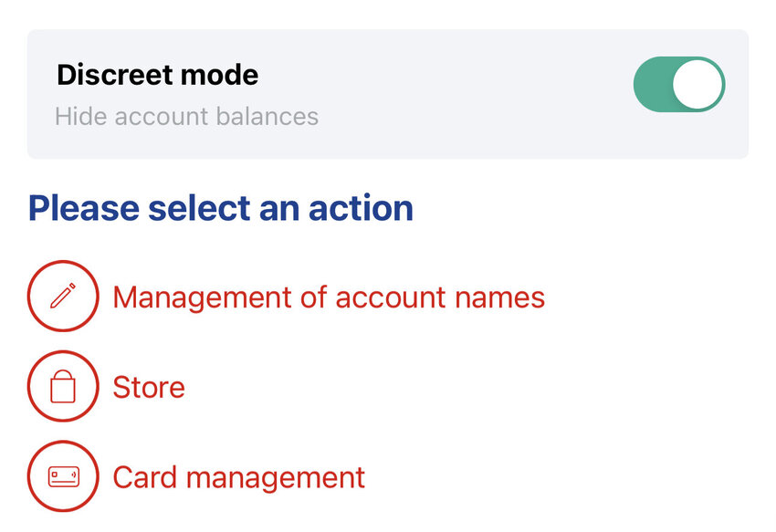Open Management of account names

coord(329,297)
